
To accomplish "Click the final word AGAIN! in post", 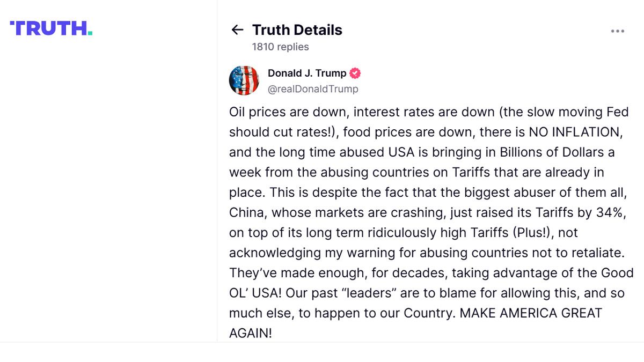I will [x=250, y=333].
